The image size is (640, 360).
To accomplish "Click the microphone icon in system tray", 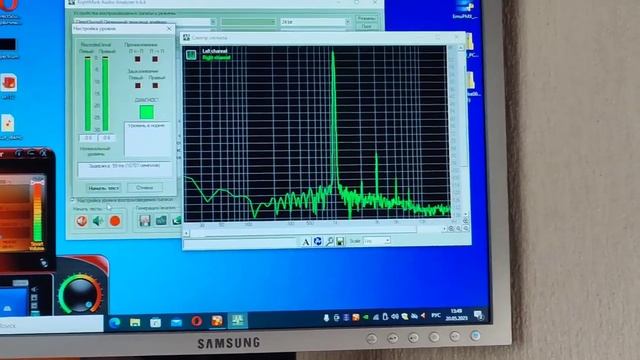I will (326, 318).
